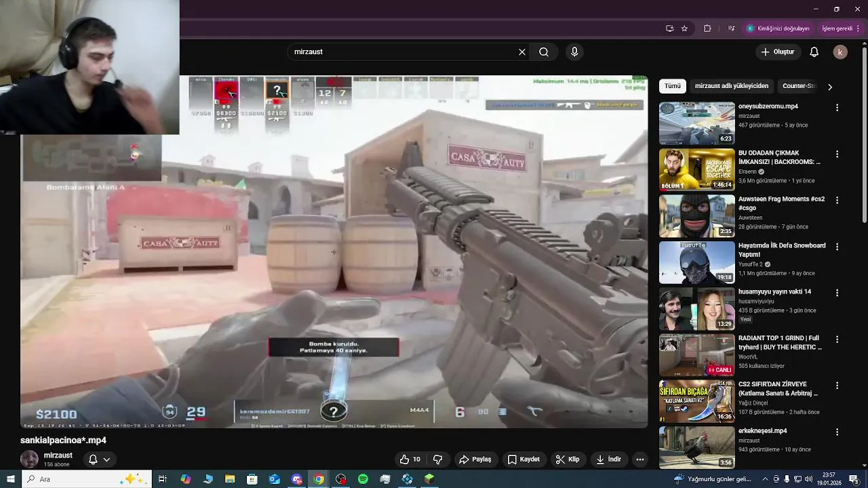The height and width of the screenshot is (488, 868).
Task: Install this page as app from address bar
Action: click(x=669, y=28)
